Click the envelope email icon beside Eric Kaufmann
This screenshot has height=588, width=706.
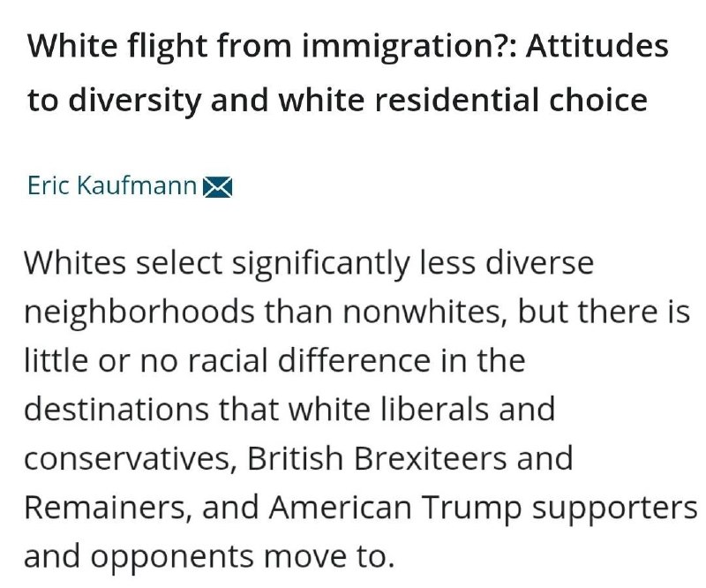point(217,187)
